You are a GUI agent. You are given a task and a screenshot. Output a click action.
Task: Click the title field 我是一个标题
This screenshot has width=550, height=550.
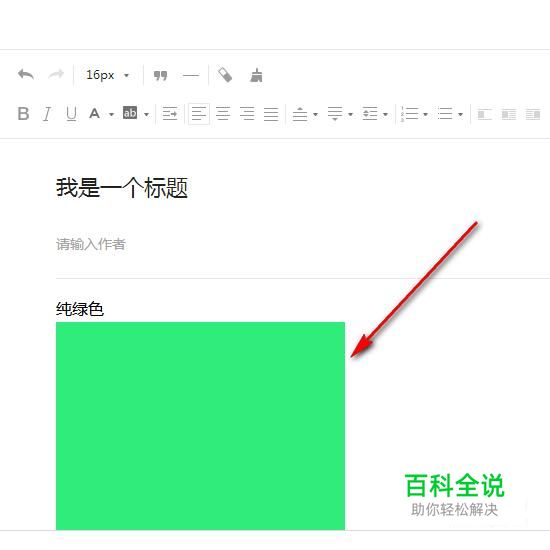pyautogui.click(x=122, y=188)
